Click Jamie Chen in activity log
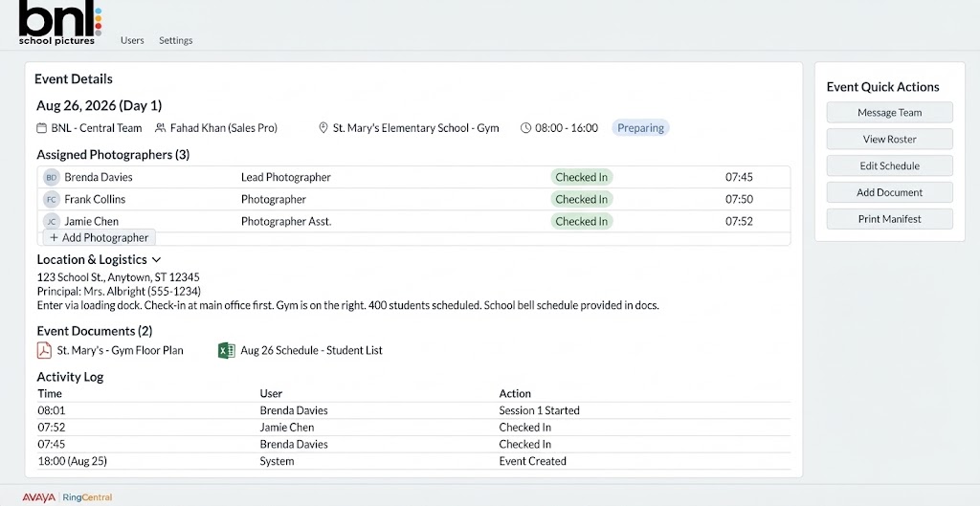 (x=287, y=428)
